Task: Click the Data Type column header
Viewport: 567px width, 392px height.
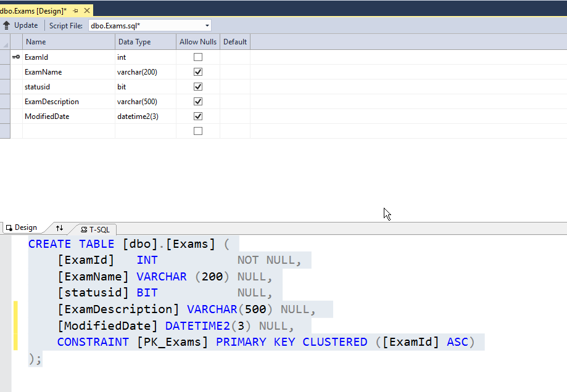Action: tap(145, 42)
